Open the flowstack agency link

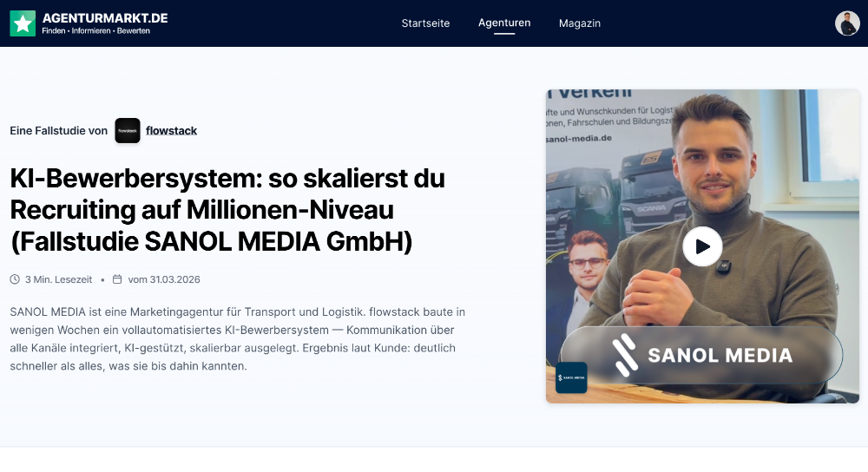172,131
